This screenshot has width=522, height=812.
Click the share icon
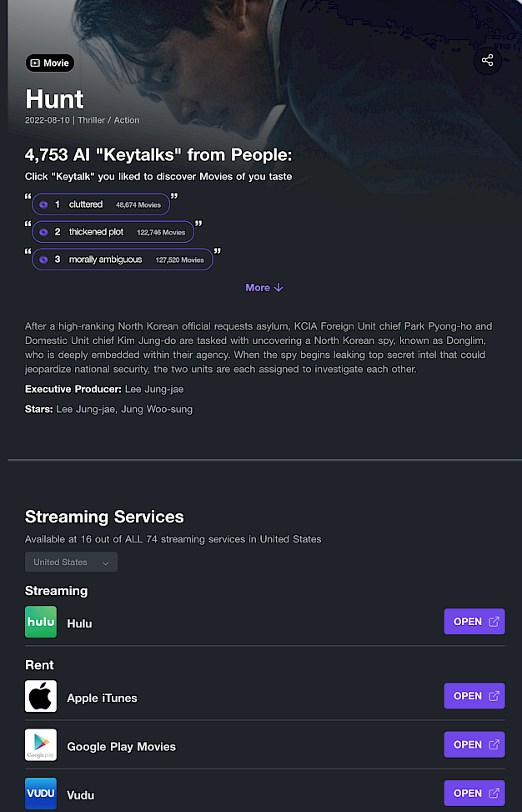pyautogui.click(x=488, y=61)
